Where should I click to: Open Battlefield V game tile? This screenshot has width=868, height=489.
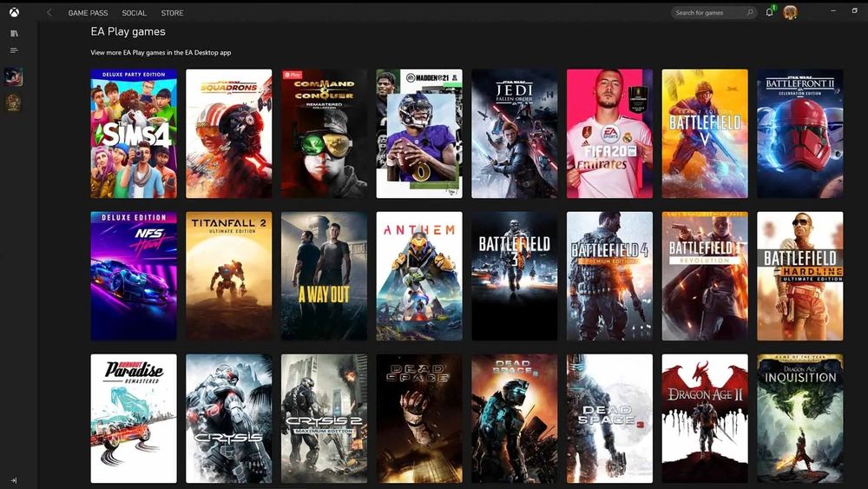tap(705, 134)
